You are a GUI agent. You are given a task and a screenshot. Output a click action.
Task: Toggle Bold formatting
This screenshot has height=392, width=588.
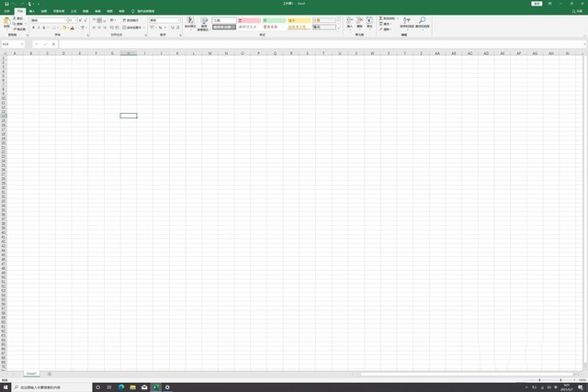coord(33,28)
